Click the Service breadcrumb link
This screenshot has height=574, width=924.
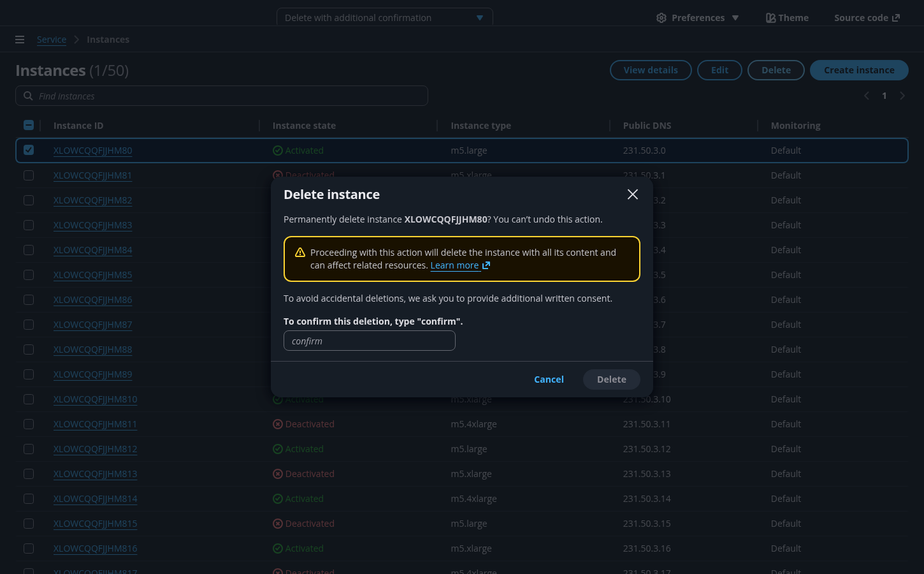pyautogui.click(x=52, y=40)
